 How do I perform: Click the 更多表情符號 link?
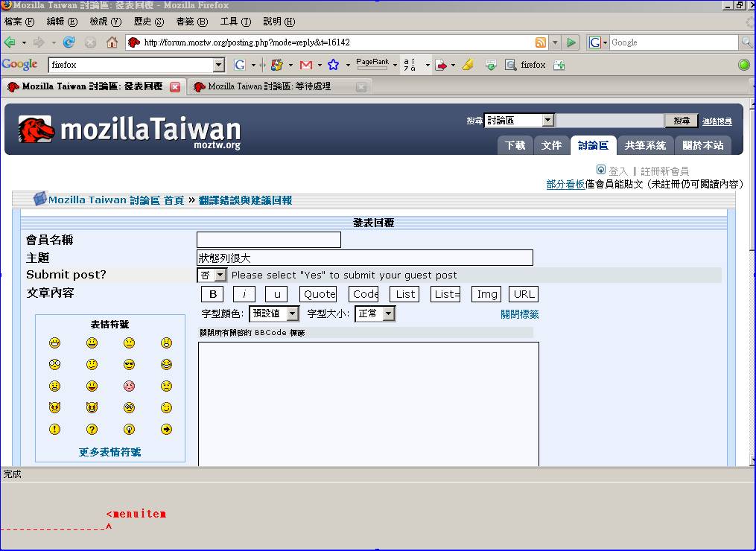109,452
